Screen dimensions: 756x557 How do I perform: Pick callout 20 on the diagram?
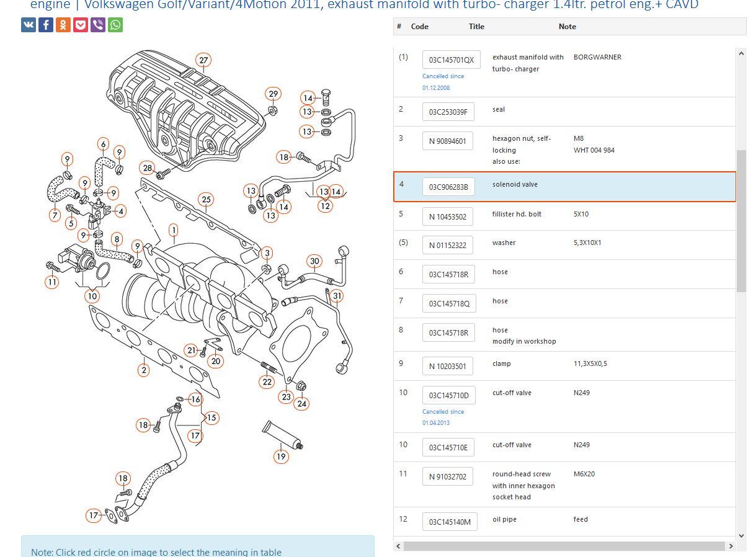click(x=216, y=361)
